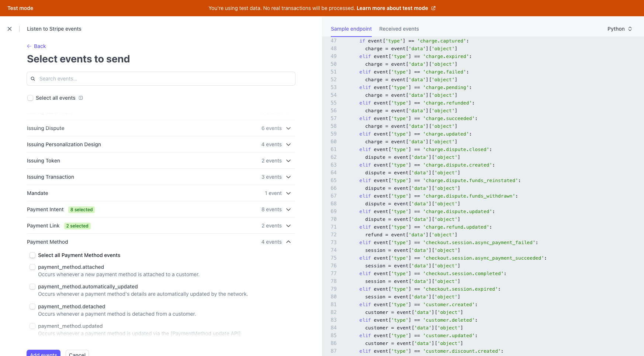The image size is (644, 356).
Task: Focus the Search events field
Action: tap(161, 79)
